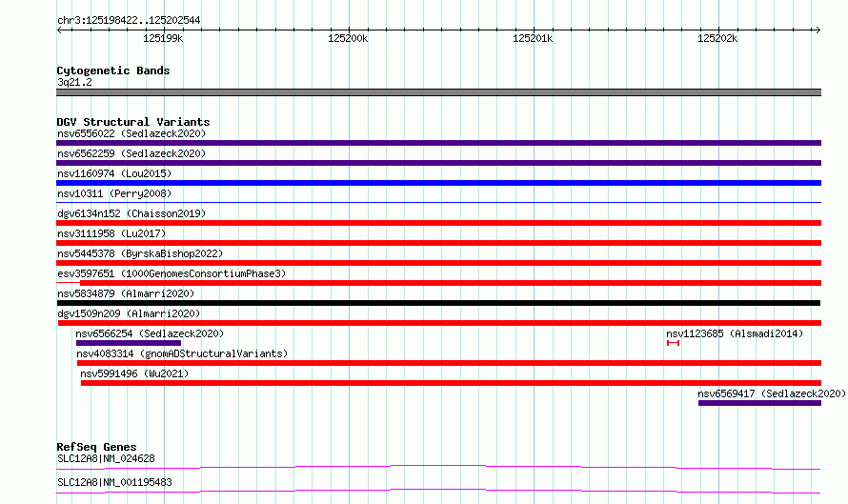This screenshot has height=504, width=848.
Task: Click the nsv5445378 (ByrskaBishop2022) label
Action: [x=140, y=253]
